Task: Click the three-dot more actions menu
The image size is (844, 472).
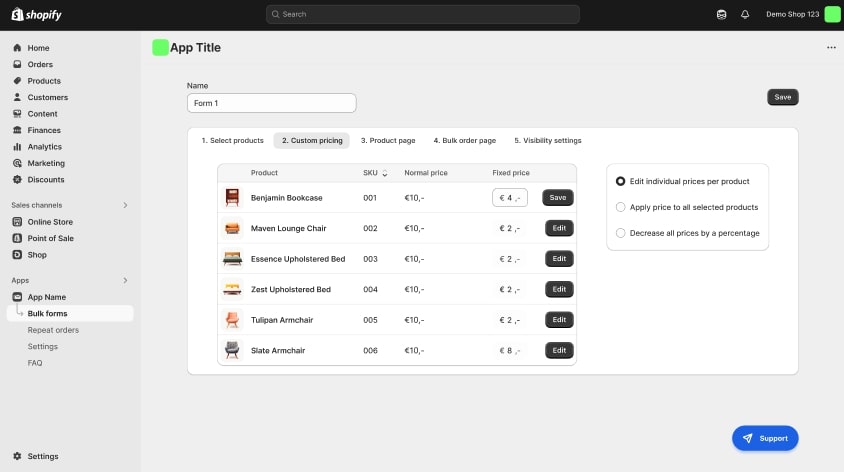Action: pos(830,48)
